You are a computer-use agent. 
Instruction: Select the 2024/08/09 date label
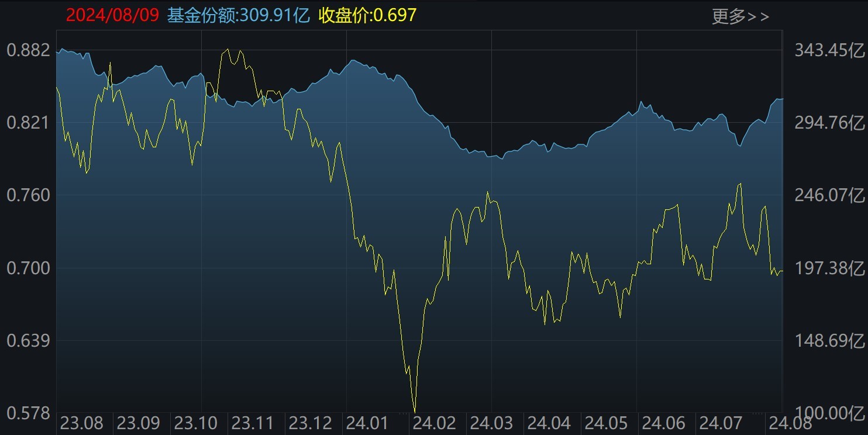click(x=112, y=15)
